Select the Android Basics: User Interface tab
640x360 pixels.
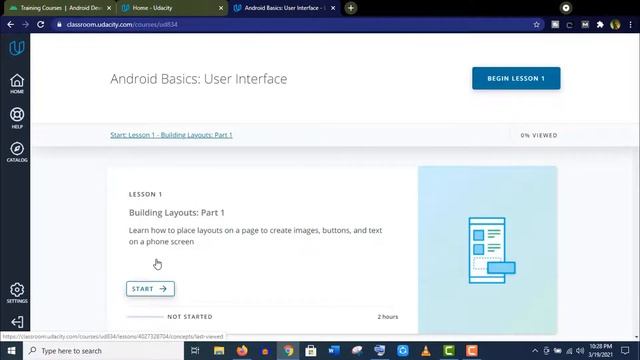coord(284,8)
